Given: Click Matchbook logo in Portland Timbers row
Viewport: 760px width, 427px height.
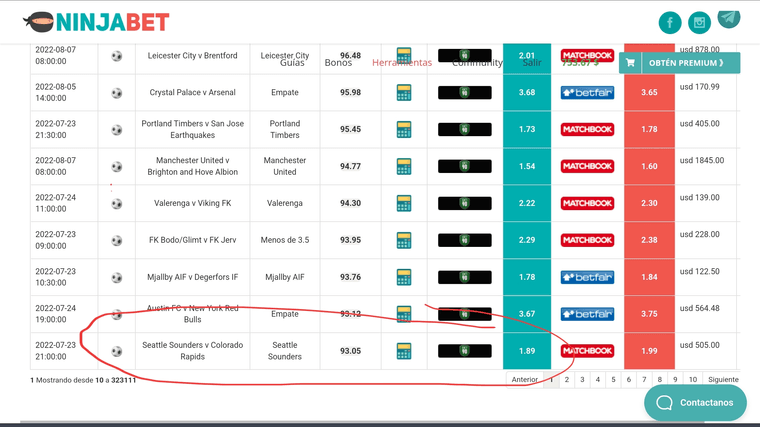Looking at the screenshot, I should [587, 129].
